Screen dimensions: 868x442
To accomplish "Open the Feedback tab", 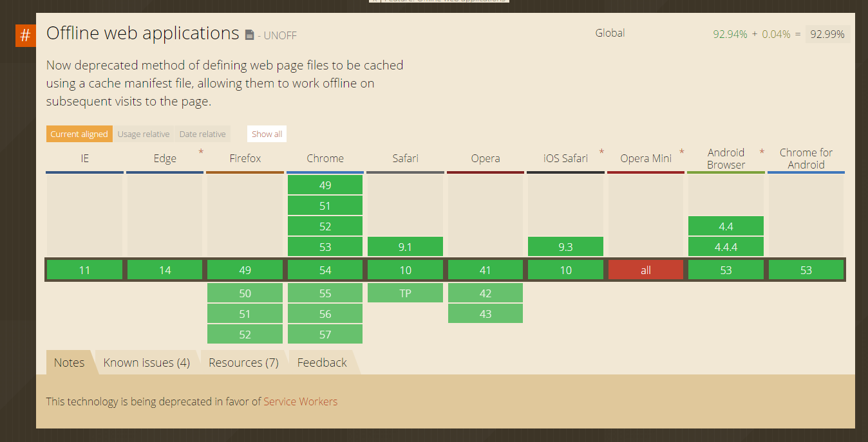I will click(x=322, y=362).
